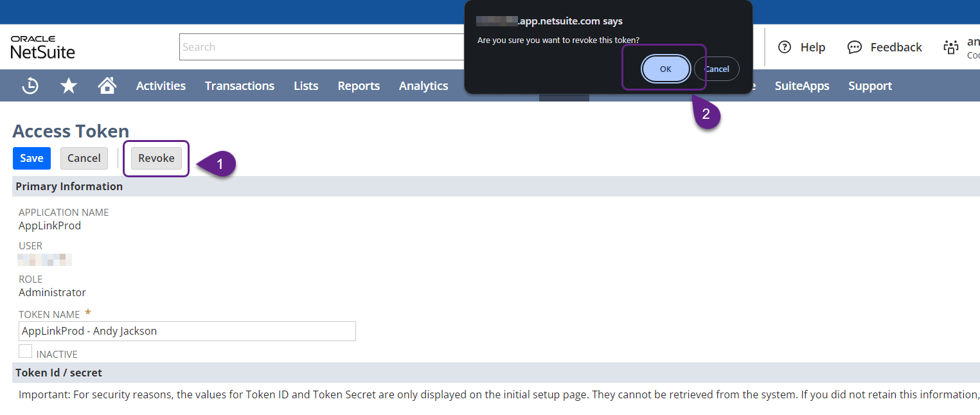
Task: Open the Analytics menu
Action: [423, 85]
